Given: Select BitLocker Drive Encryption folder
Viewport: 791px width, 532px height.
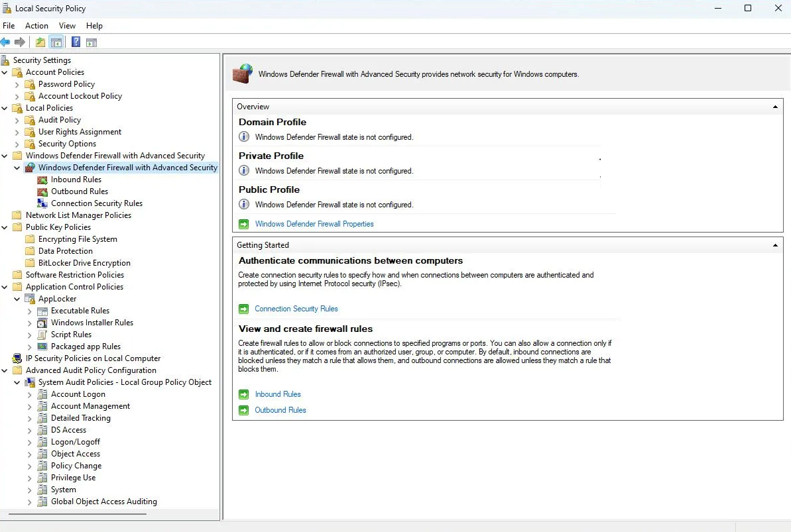Looking at the screenshot, I should [x=84, y=263].
